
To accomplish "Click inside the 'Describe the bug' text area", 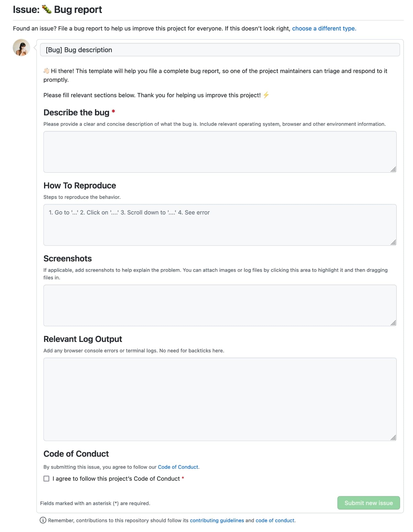I will point(220,151).
